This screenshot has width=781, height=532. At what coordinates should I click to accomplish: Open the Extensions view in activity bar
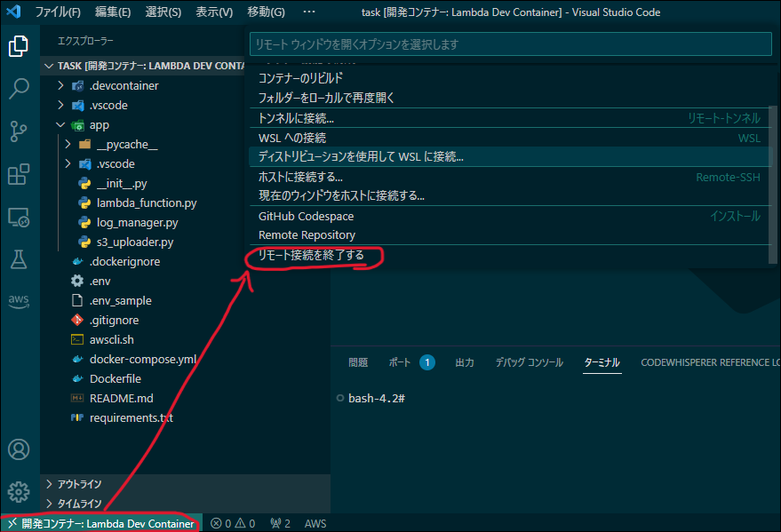(19, 174)
